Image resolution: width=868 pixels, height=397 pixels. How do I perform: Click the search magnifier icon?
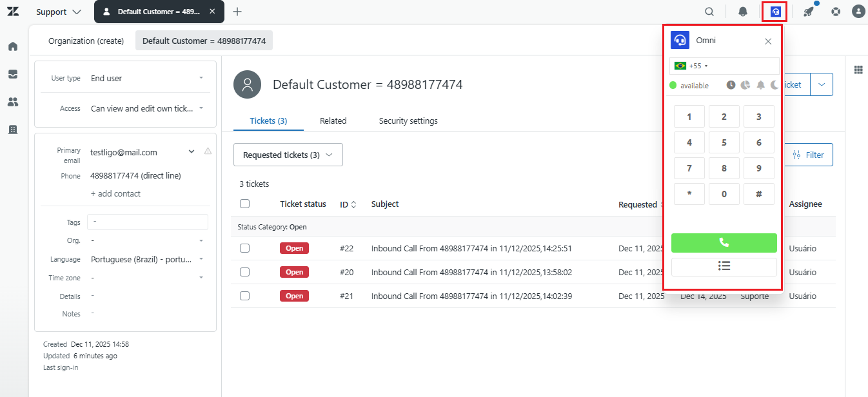pos(709,12)
